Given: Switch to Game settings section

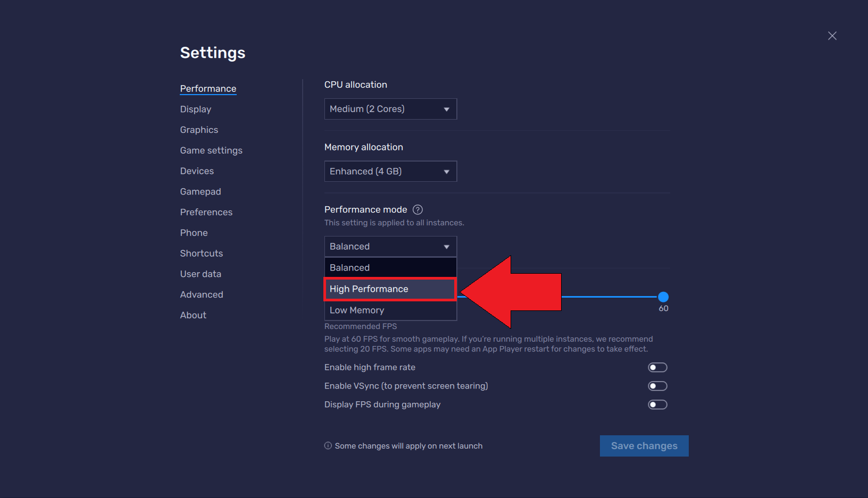Looking at the screenshot, I should tap(211, 150).
